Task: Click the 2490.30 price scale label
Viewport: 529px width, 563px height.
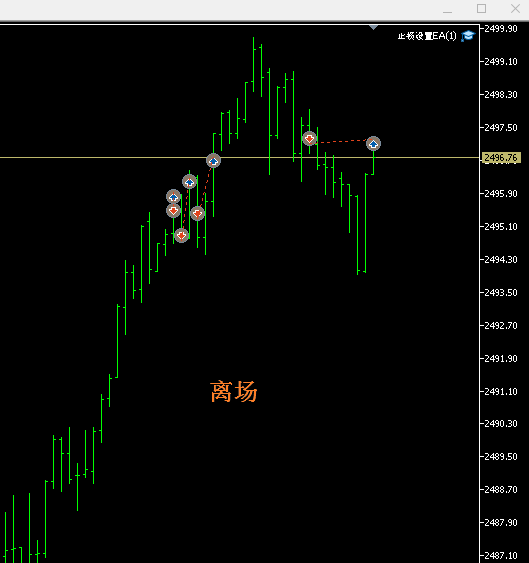Action: pyautogui.click(x=501, y=424)
